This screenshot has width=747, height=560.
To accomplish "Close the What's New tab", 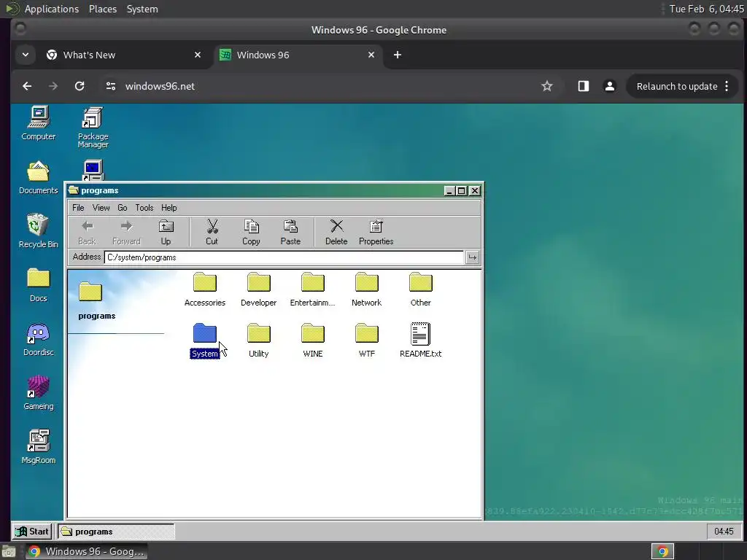I will (x=198, y=55).
